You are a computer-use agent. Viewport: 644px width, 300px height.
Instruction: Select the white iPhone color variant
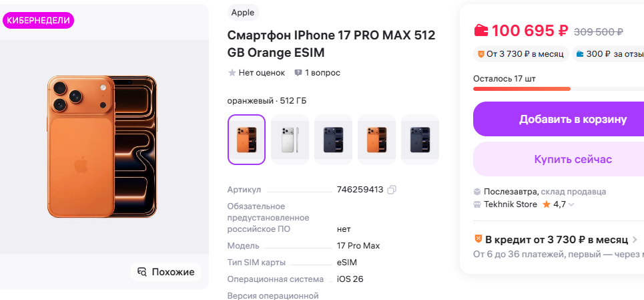[290, 140]
